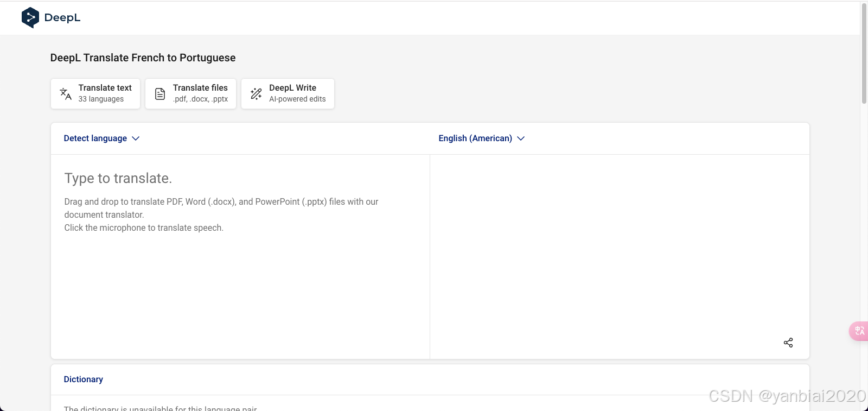Click the document file icon
Image resolution: width=868 pixels, height=411 pixels.
[160, 94]
